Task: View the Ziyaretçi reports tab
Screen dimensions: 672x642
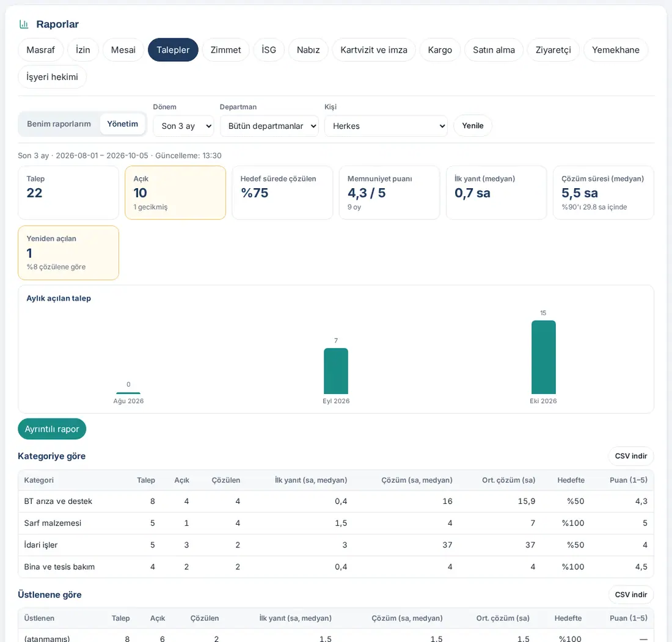Action: [x=553, y=49]
